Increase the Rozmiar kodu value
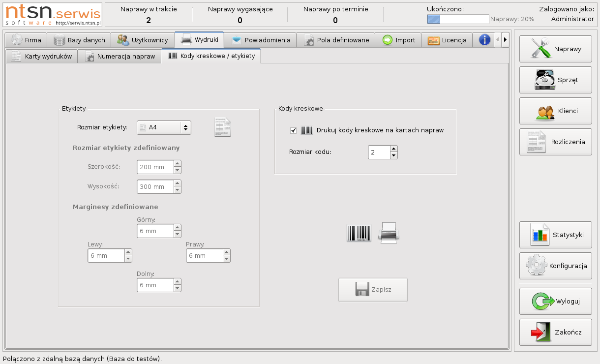The width and height of the screenshot is (600, 364). coord(393,149)
